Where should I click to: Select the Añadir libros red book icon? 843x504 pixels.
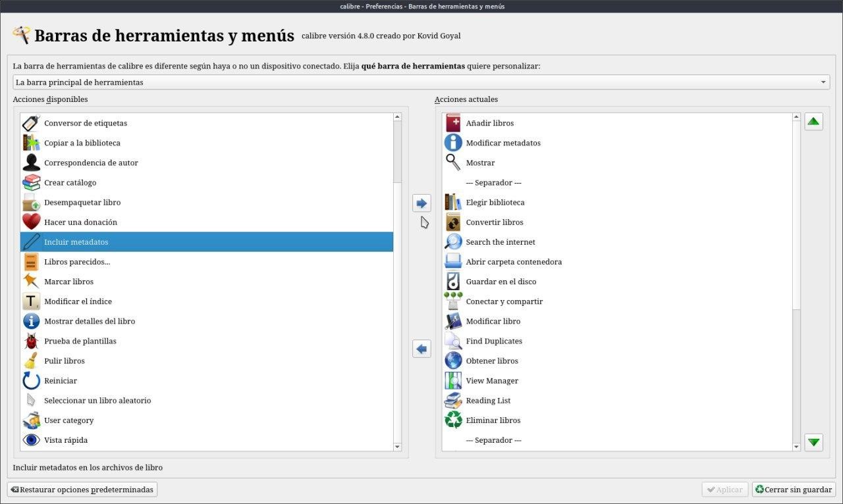point(453,123)
